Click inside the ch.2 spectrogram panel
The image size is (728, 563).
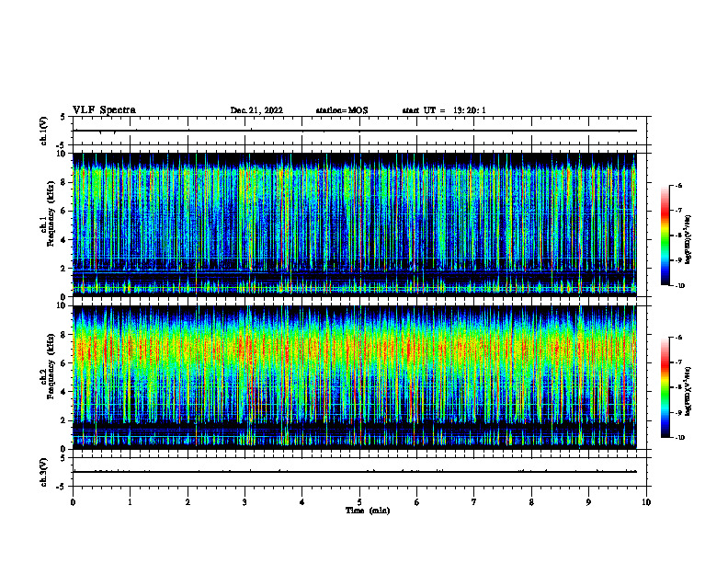355,377
